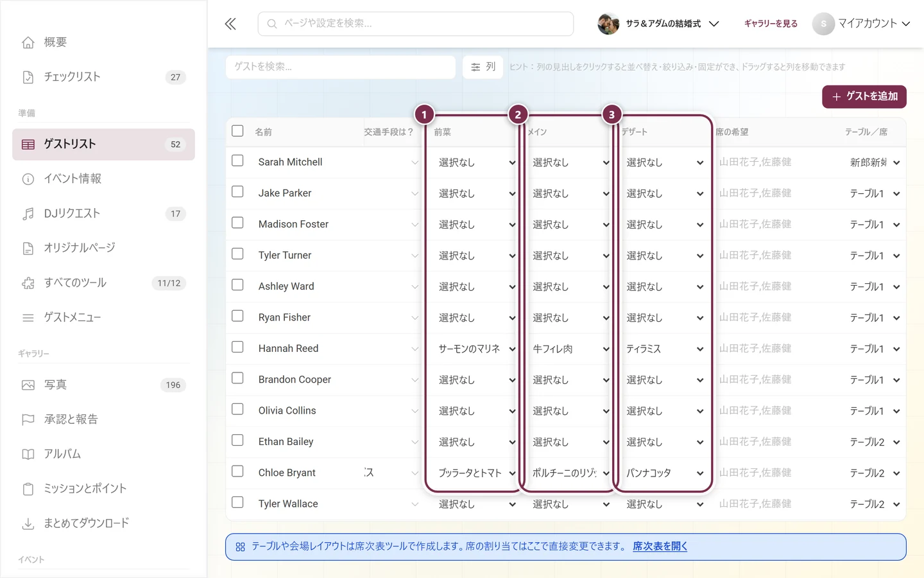This screenshot has height=578, width=924.
Task: Click the 承認と報告 flag icon
Action: point(28,420)
